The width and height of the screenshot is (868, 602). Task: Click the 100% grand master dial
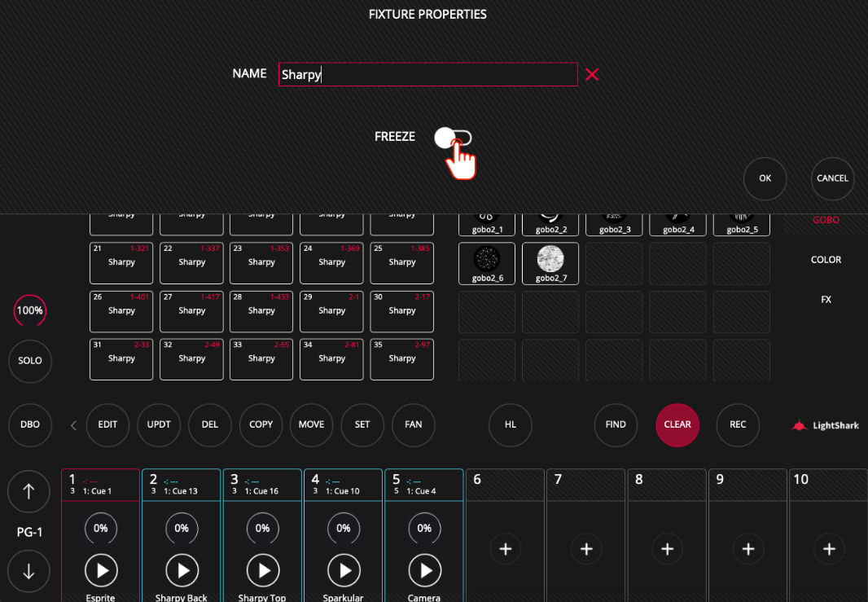pyautogui.click(x=30, y=310)
